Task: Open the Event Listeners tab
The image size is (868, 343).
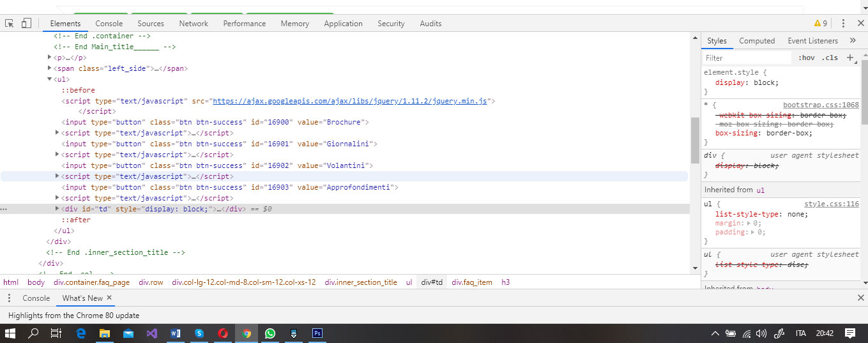Action: tap(812, 40)
